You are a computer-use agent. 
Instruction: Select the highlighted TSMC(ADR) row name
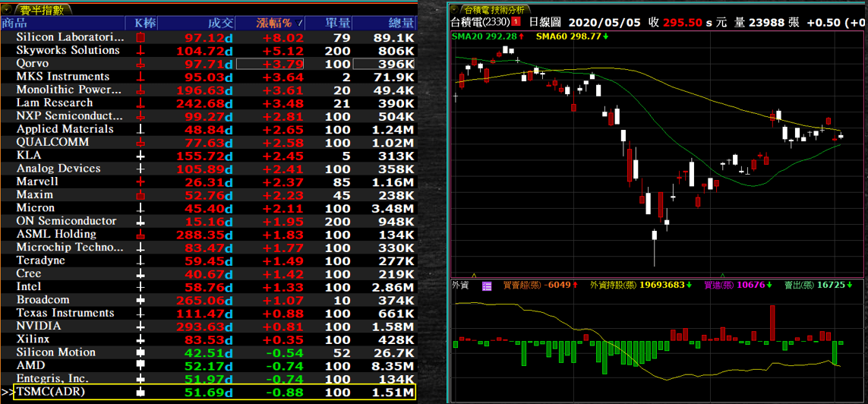[x=51, y=391]
